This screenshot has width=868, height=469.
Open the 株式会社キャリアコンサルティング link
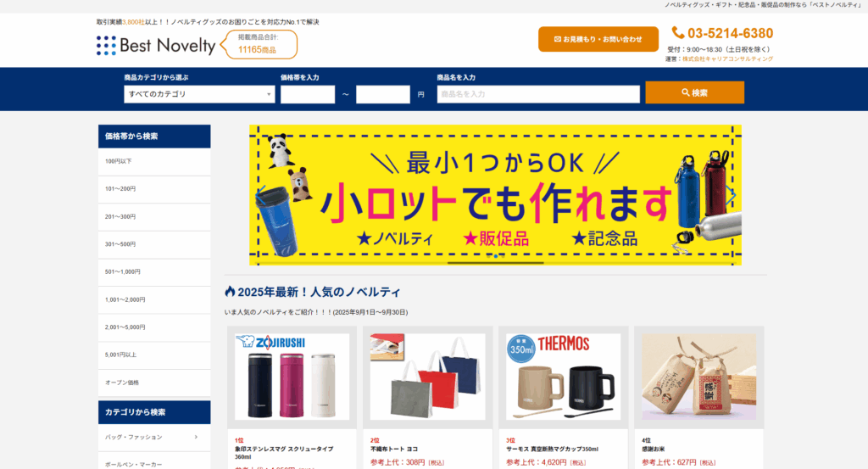coord(727,59)
